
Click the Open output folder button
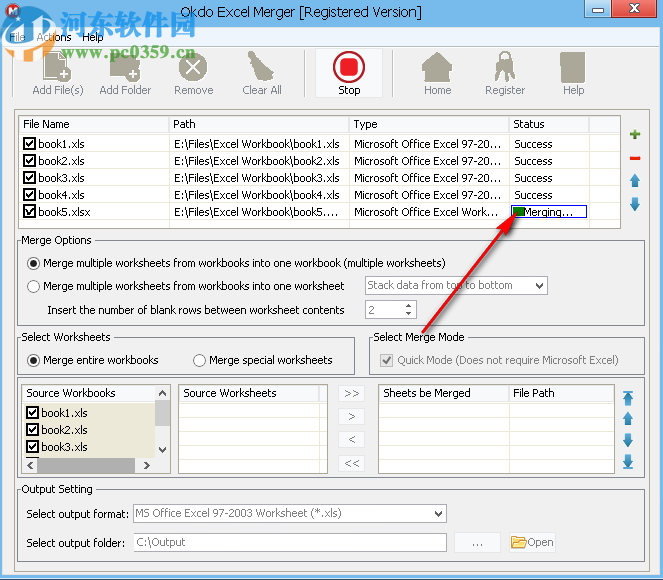point(532,542)
